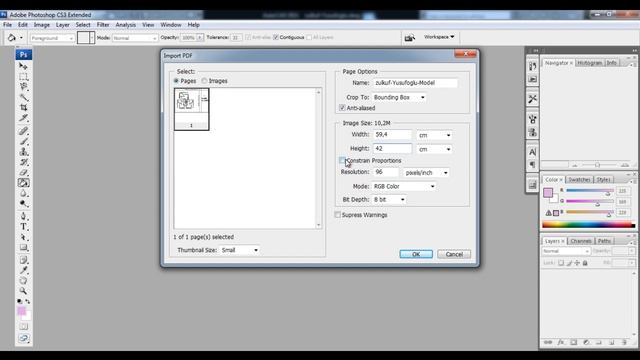The width and height of the screenshot is (640, 360).
Task: Switch to the Channels tab
Action: pyautogui.click(x=581, y=241)
